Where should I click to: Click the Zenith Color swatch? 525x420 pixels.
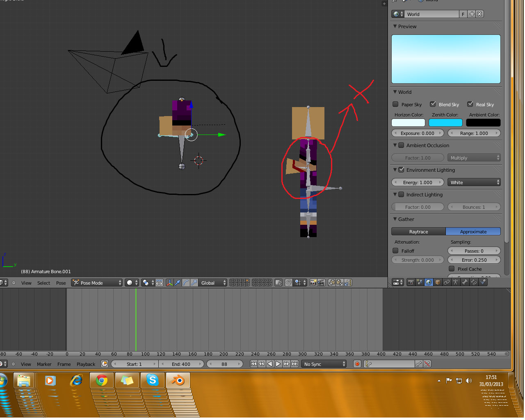[x=445, y=123]
